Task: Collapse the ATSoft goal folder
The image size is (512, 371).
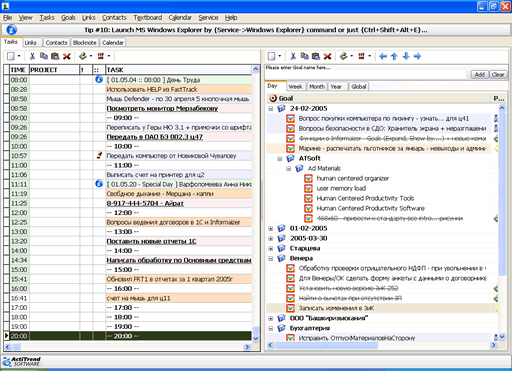Action: point(280,158)
